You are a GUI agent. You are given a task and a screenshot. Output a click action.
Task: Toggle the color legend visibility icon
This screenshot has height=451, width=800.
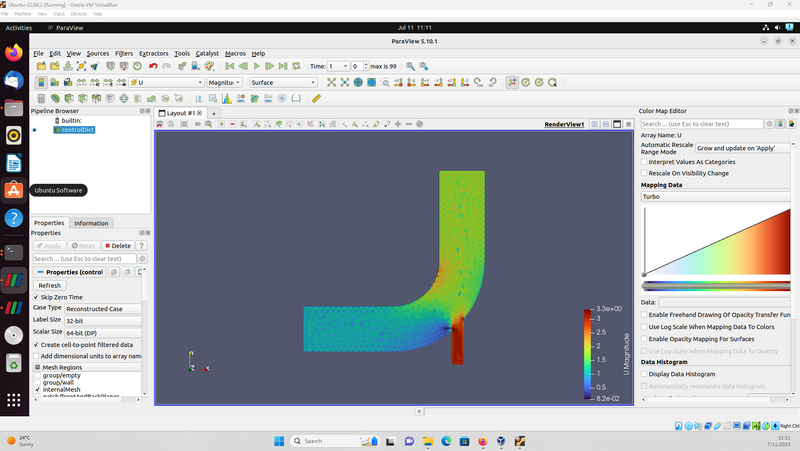pyautogui.click(x=41, y=83)
